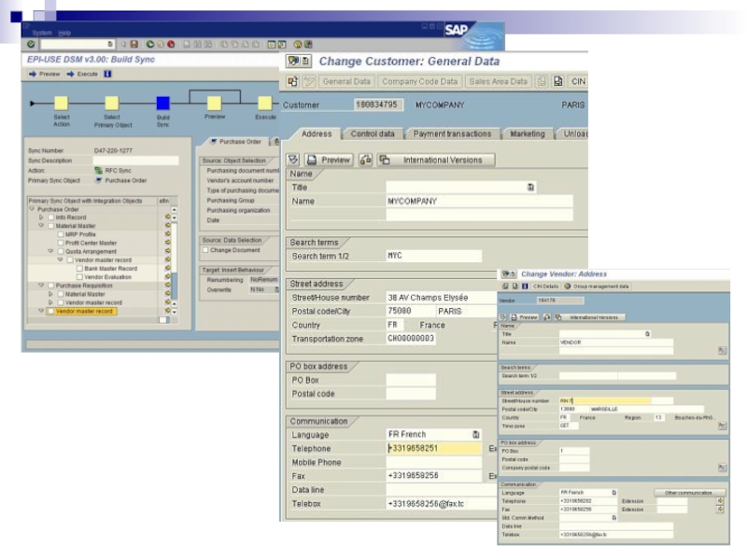Open the command field history dropdown
The width and height of the screenshot is (747, 560).
point(110,44)
